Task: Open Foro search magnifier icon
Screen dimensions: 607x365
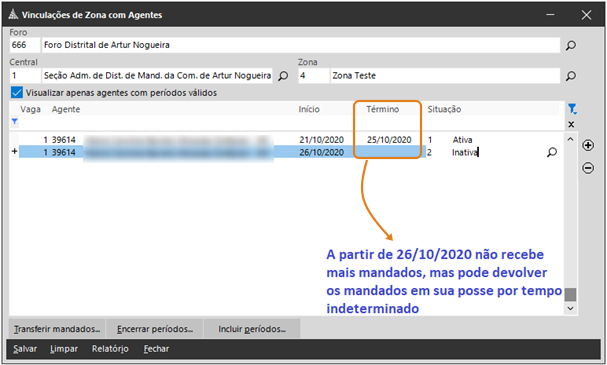Action: tap(571, 45)
